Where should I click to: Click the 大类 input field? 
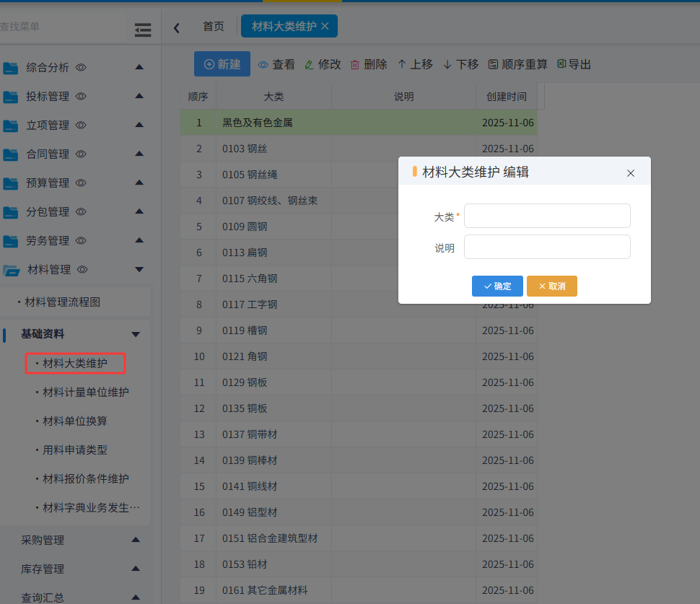(547, 216)
